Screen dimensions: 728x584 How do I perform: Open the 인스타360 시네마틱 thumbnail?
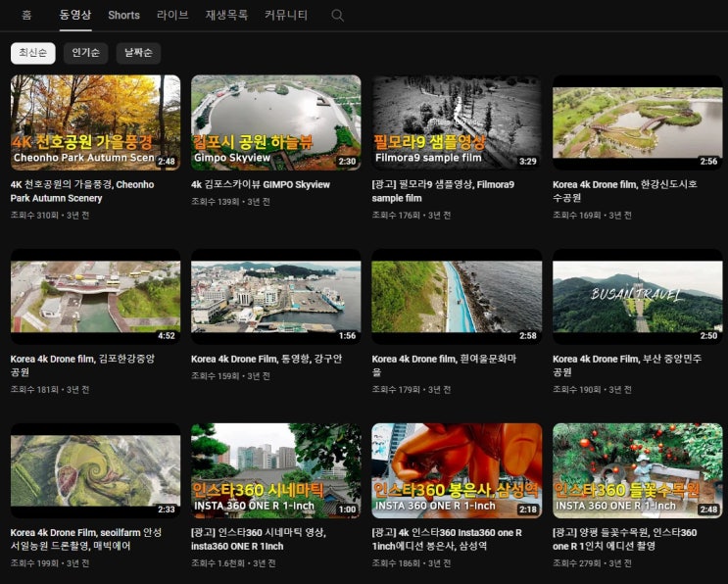[x=275, y=470]
